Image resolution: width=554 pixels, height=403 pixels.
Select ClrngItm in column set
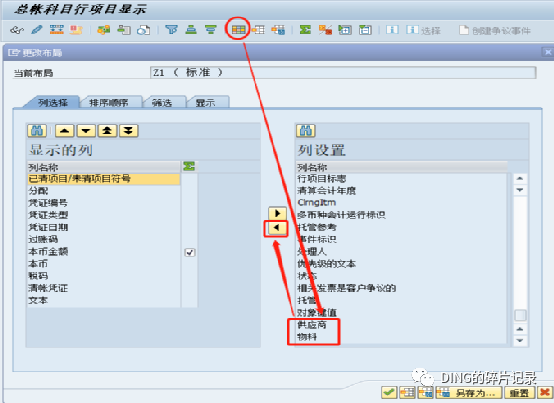(x=402, y=203)
